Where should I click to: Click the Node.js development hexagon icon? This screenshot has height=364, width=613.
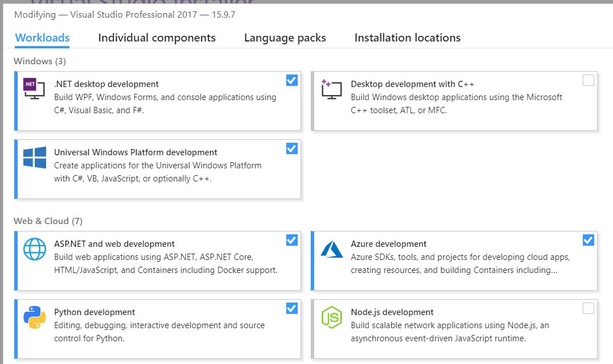point(331,317)
